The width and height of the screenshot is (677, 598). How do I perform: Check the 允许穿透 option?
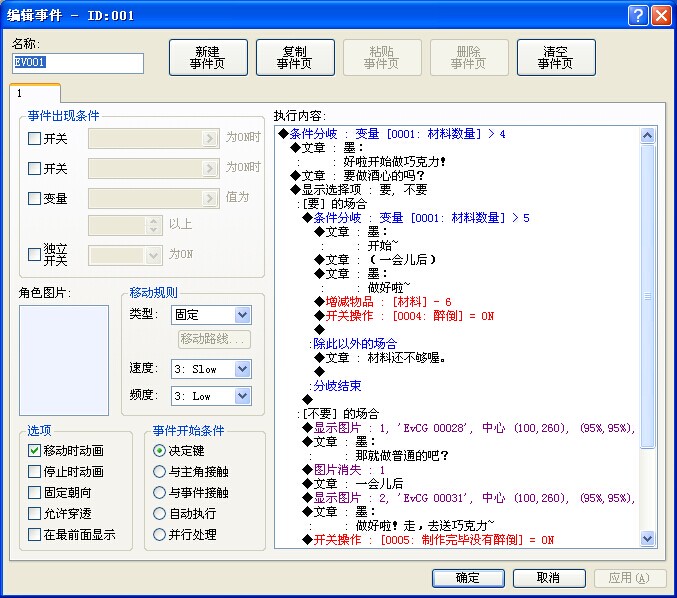coord(34,513)
